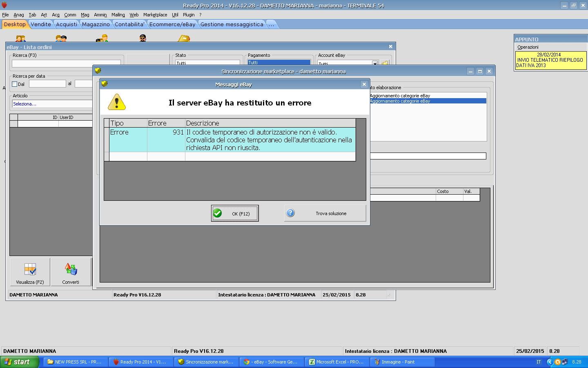
Task: Switch to the Vendite tab
Action: tap(41, 24)
